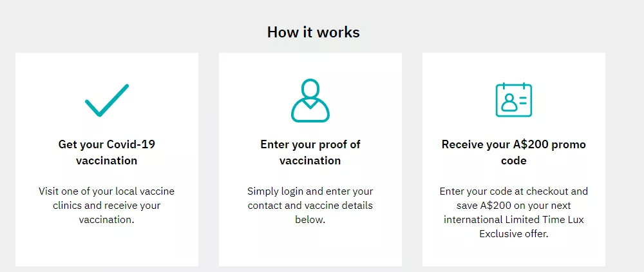Click "Enter your proof of vaccination" title
The image size is (644, 272).
pyautogui.click(x=310, y=152)
